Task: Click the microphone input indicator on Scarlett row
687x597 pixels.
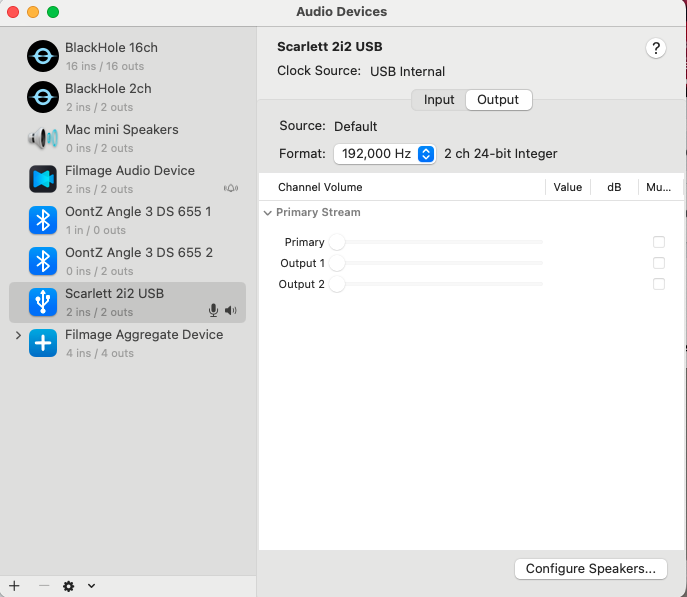Action: pos(213,310)
